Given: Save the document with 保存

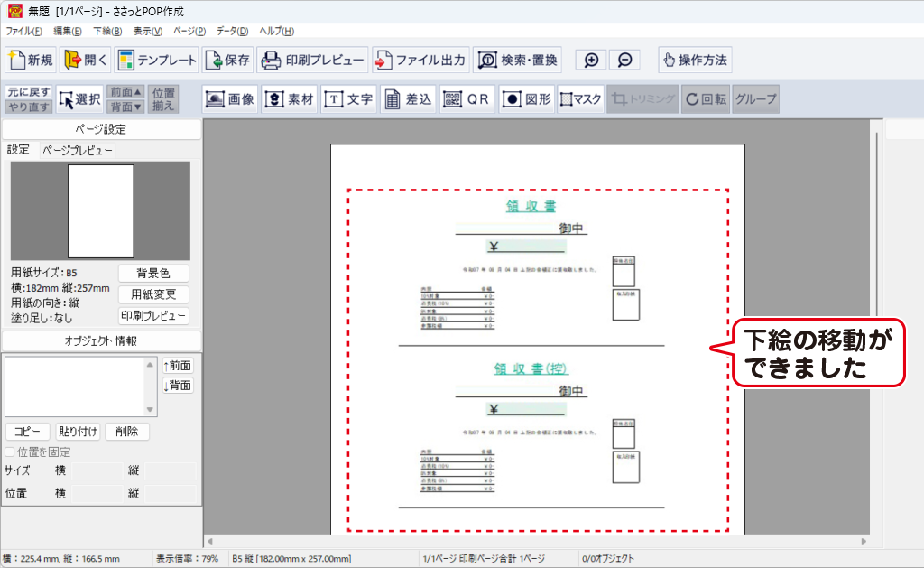Looking at the screenshot, I should point(227,61).
